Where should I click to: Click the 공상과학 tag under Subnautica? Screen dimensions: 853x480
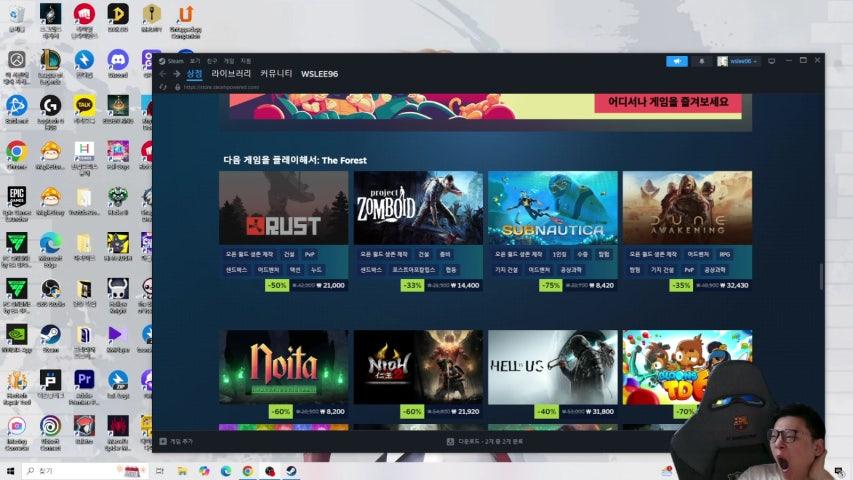[x=571, y=270]
